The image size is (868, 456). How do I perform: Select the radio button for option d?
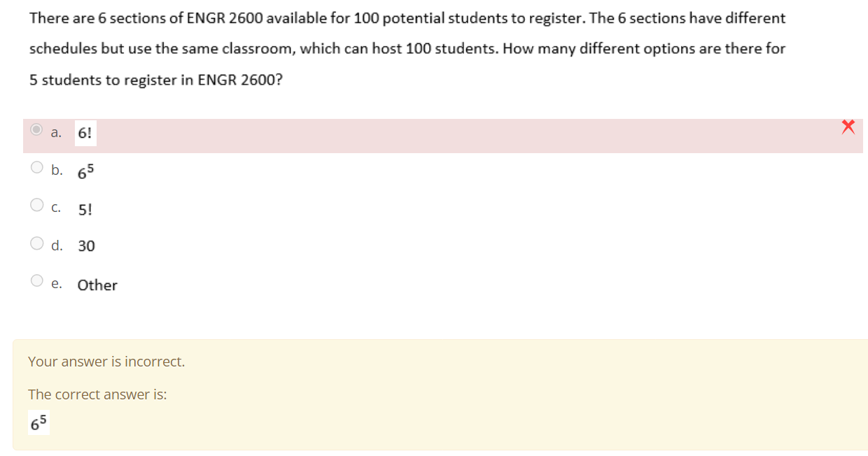tap(36, 243)
